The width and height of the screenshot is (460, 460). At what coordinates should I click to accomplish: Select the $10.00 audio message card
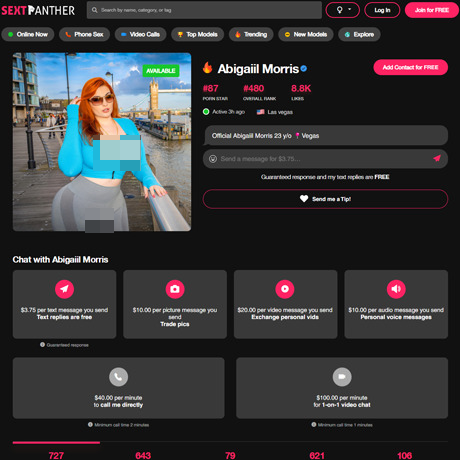pyautogui.click(x=396, y=304)
